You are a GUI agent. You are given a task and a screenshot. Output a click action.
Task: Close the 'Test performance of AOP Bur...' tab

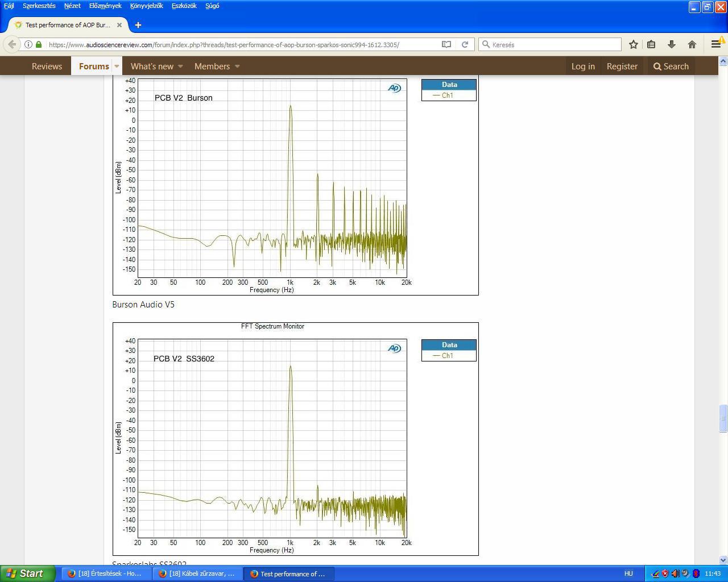pyautogui.click(x=119, y=25)
